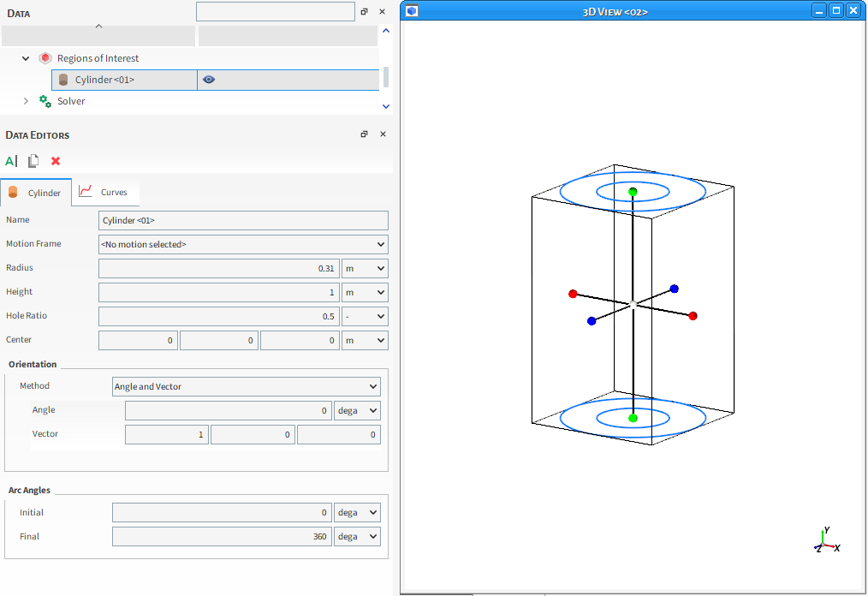Image resolution: width=868 pixels, height=596 pixels.
Task: Open the Orientation Method dropdown
Action: click(x=247, y=386)
